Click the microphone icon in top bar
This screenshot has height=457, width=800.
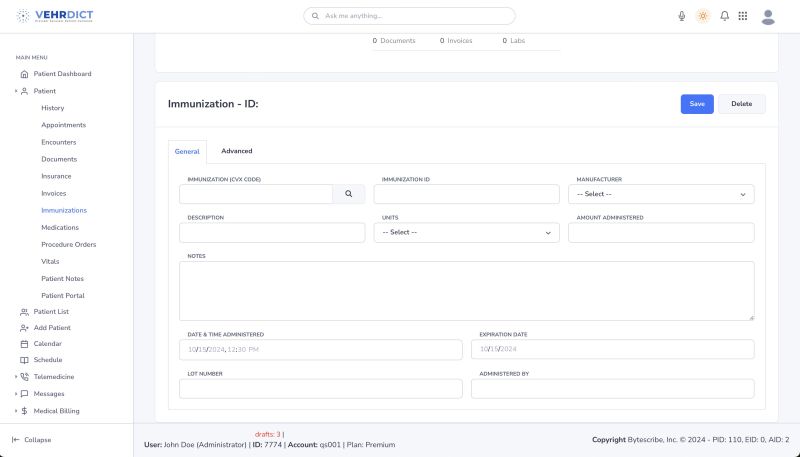click(682, 16)
